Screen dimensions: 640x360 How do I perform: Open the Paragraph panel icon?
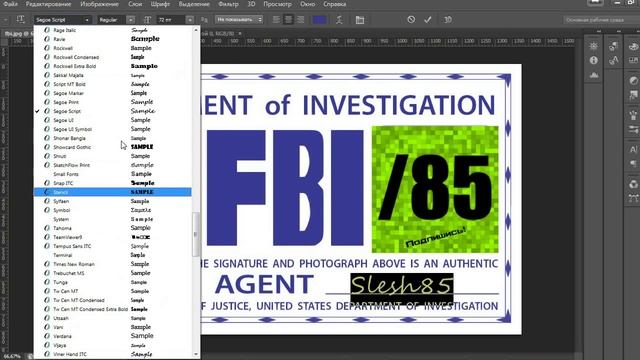click(x=633, y=164)
